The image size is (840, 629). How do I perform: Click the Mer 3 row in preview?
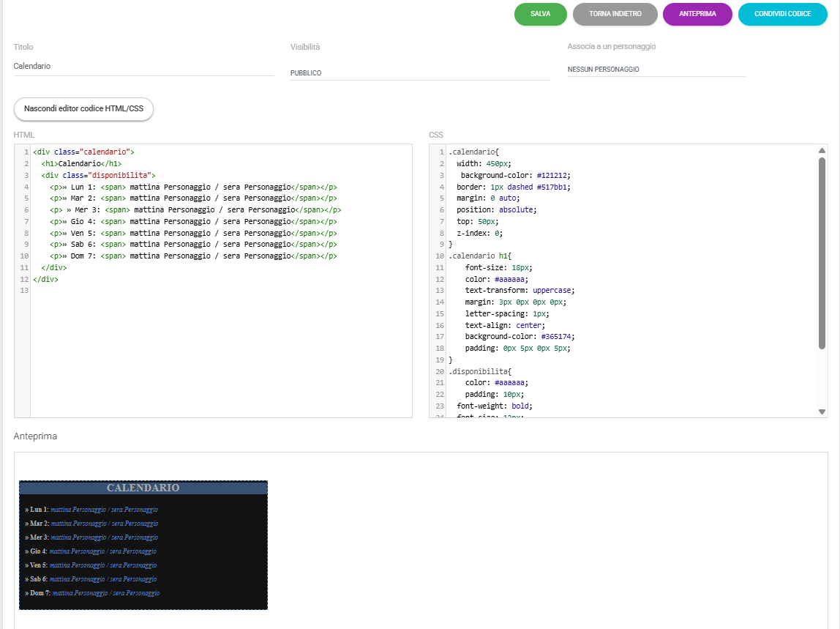(x=91, y=537)
